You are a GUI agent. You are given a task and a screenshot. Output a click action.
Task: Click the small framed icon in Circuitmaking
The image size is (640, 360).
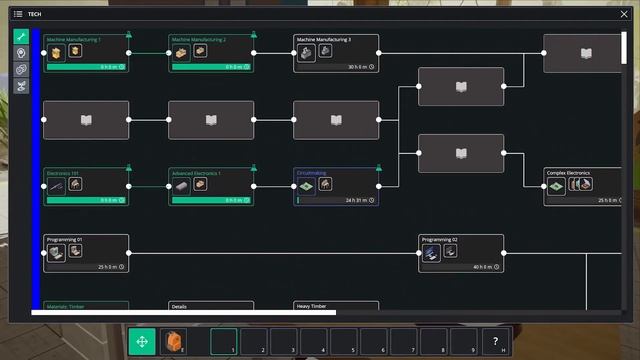point(325,184)
